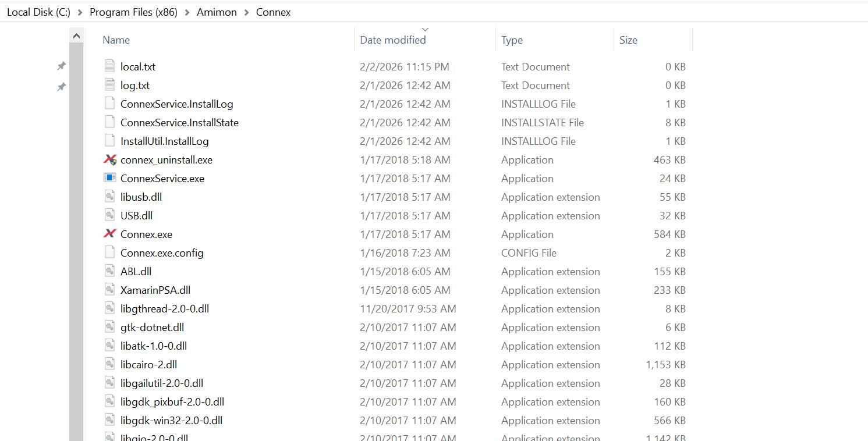Select the libcairo-2.dll file row

point(395,364)
